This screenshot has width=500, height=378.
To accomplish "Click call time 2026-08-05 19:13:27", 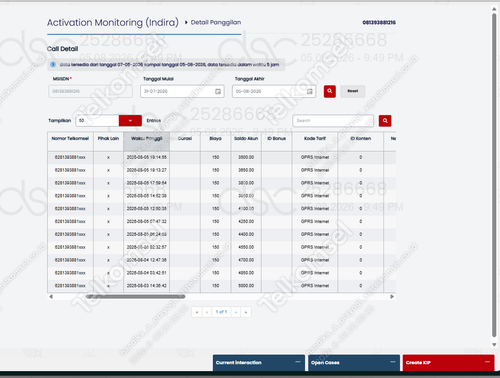I will click(x=147, y=170).
